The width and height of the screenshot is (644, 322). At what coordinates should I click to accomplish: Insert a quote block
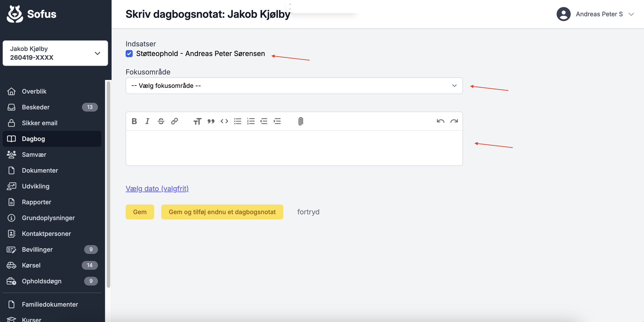coord(211,121)
